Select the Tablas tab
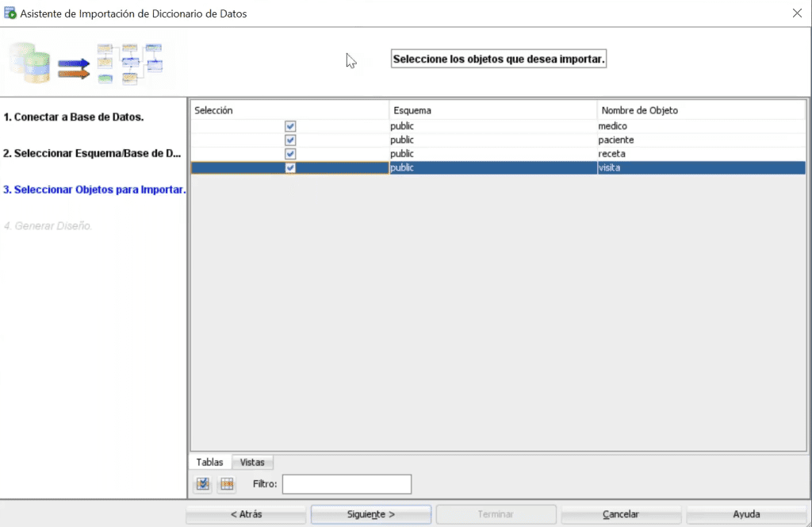 (209, 462)
